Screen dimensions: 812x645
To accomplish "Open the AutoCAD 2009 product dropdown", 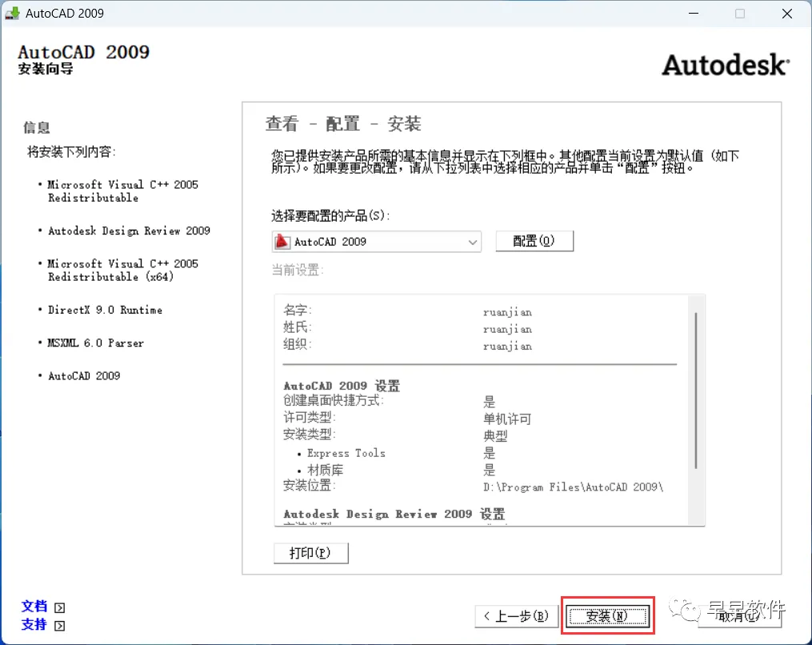I will tap(376, 242).
